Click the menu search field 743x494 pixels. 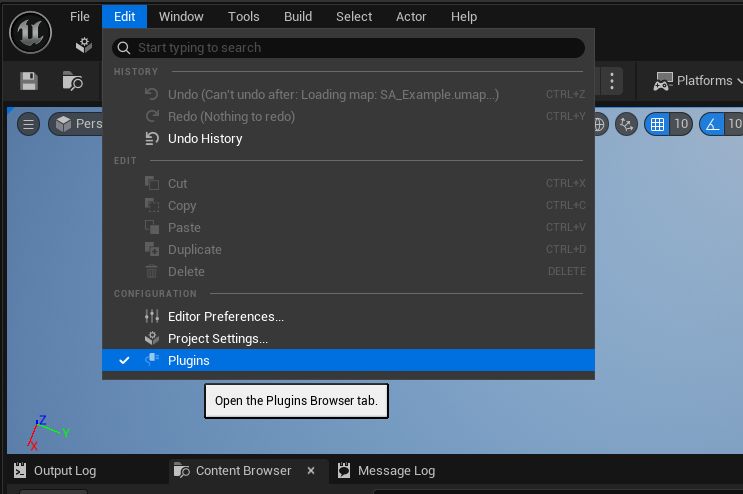[x=348, y=48]
